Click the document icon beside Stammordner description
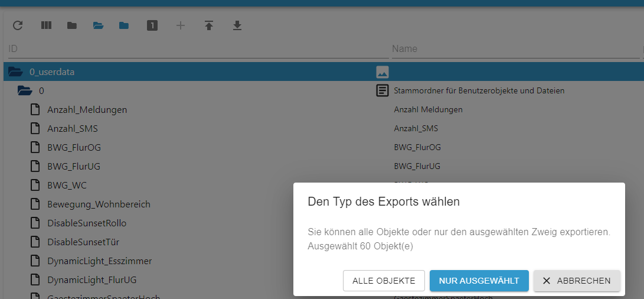The height and width of the screenshot is (299, 644). click(383, 90)
